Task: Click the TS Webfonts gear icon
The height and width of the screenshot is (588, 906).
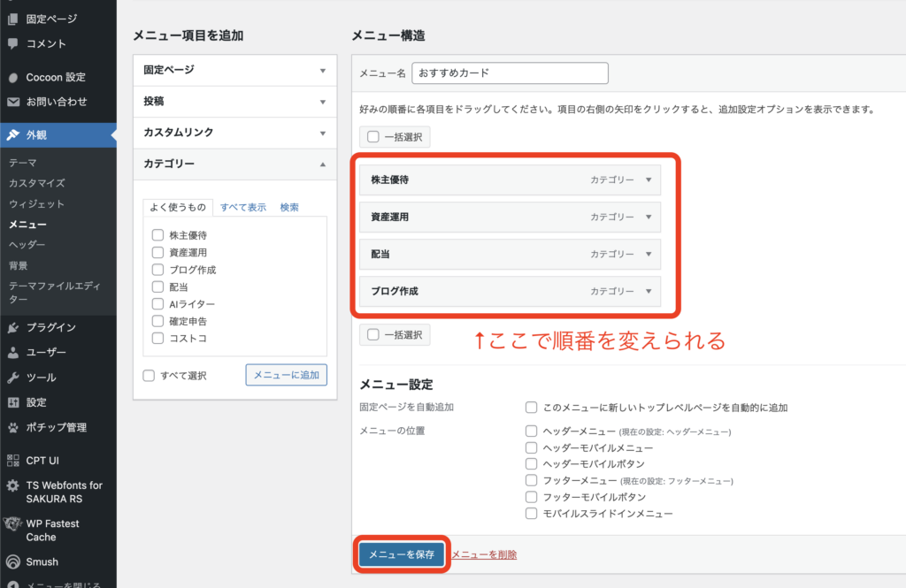Action: pyautogui.click(x=12, y=485)
